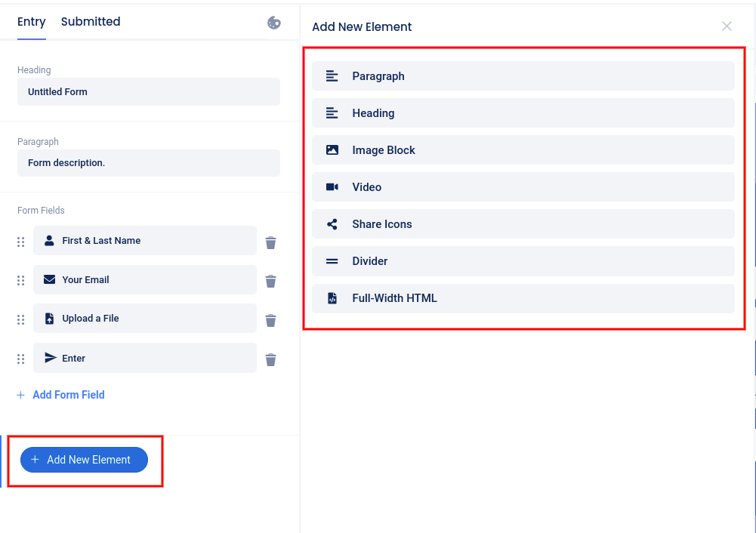Click the Add New Element panel title

(362, 27)
